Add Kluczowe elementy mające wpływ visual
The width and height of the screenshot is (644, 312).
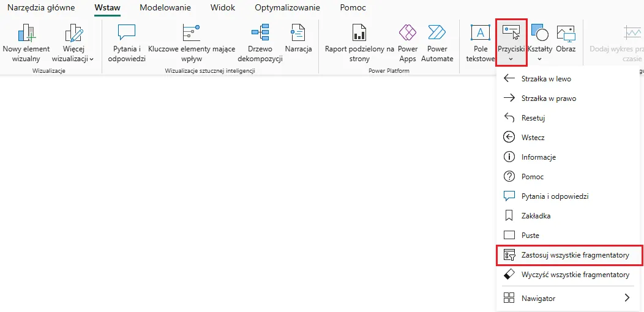pyautogui.click(x=191, y=34)
